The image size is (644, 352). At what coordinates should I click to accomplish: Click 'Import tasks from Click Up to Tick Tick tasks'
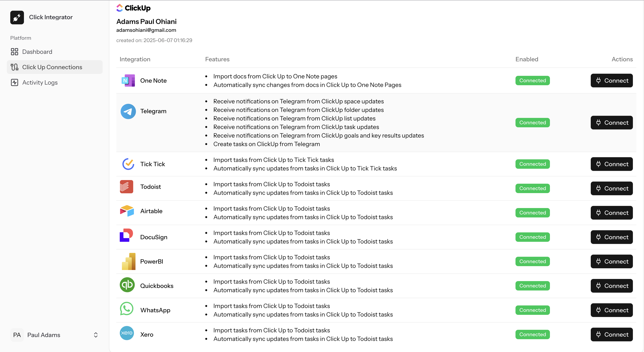(273, 160)
